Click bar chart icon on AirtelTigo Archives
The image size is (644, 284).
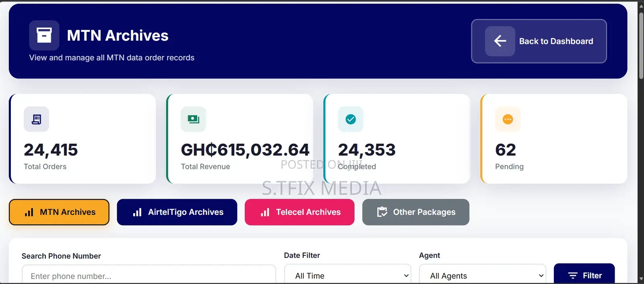coord(137,212)
